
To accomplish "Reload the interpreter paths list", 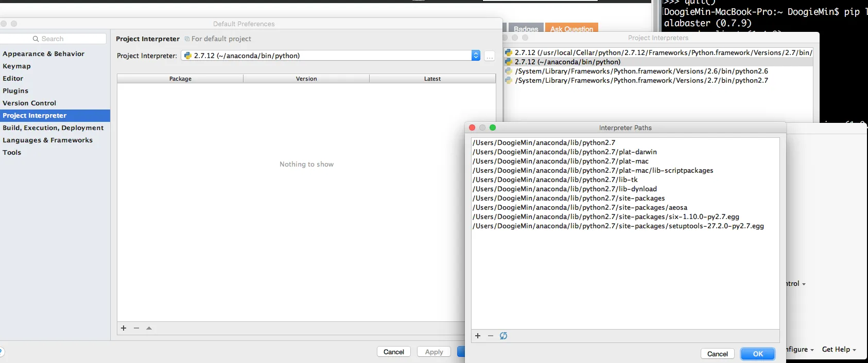I will [x=504, y=336].
